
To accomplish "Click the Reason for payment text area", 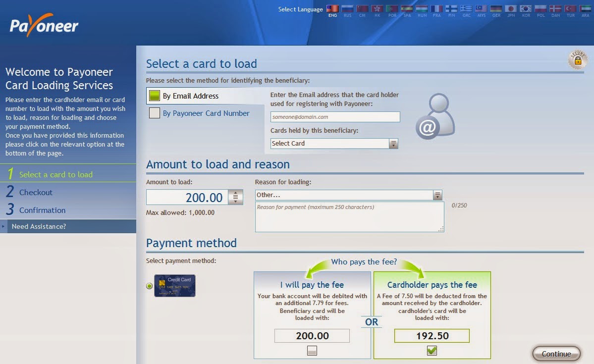I will [350, 216].
